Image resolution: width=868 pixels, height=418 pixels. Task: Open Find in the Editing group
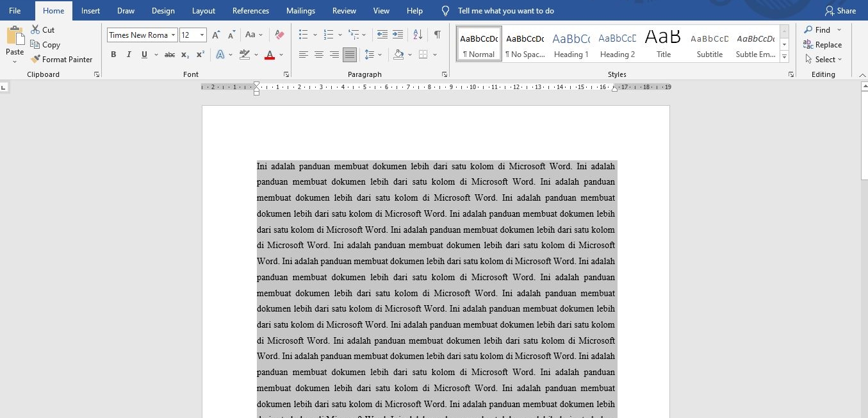[820, 29]
